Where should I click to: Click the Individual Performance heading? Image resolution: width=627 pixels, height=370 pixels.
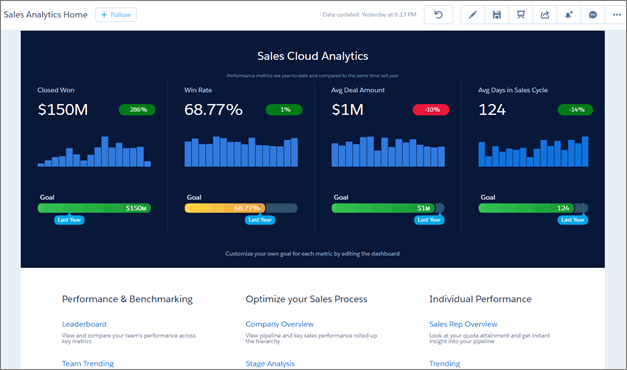click(480, 299)
